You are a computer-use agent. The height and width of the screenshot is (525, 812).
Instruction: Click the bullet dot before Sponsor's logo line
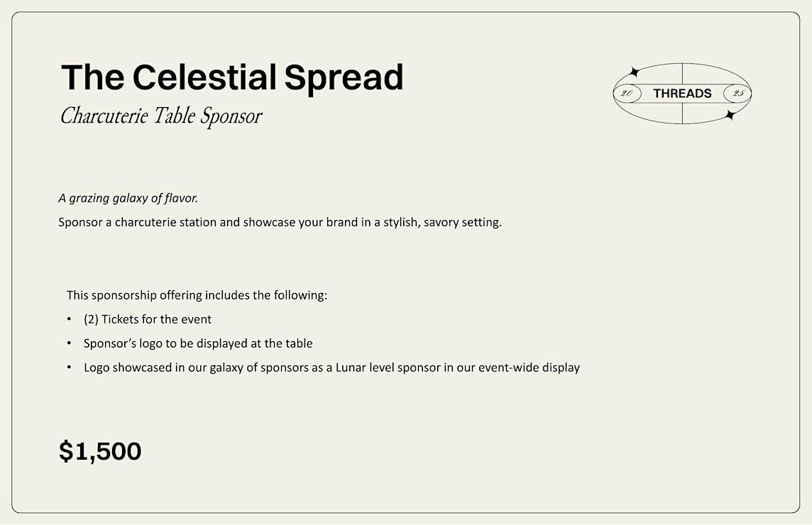69,343
